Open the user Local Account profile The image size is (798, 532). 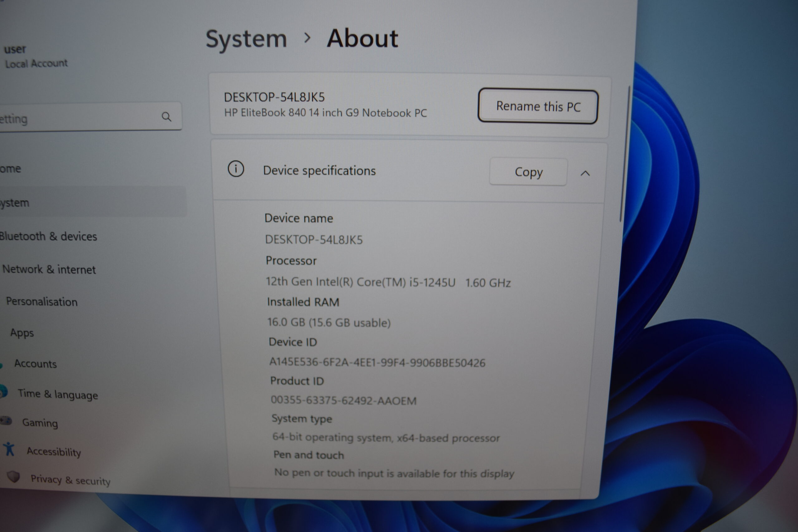pyautogui.click(x=36, y=56)
